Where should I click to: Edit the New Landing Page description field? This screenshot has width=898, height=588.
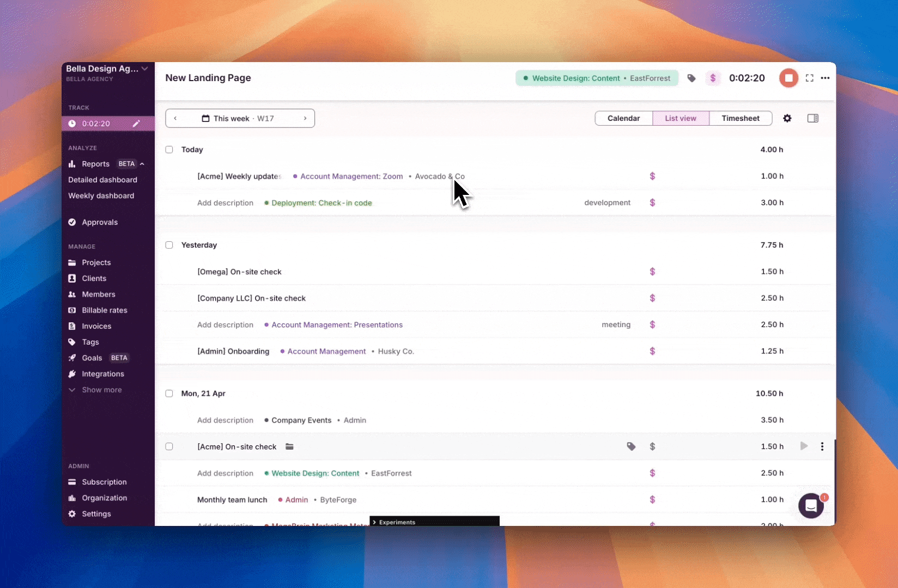point(208,78)
